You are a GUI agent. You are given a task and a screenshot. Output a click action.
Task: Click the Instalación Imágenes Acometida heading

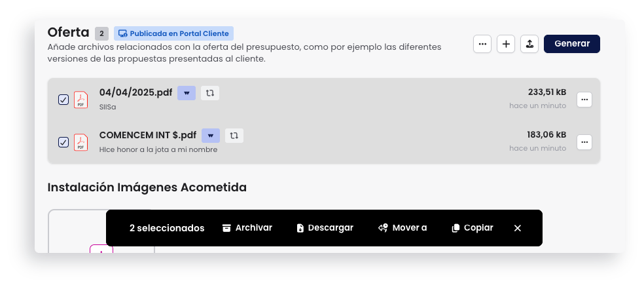(x=147, y=187)
